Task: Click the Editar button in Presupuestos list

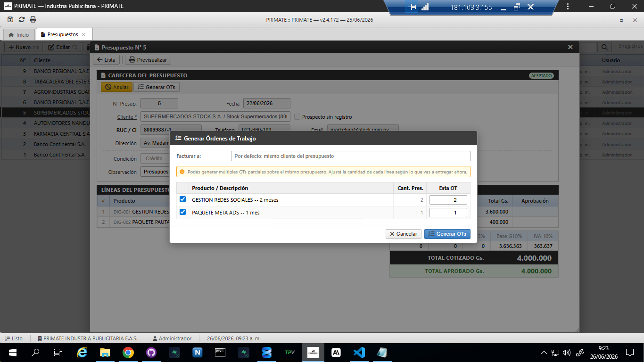Action: coord(63,47)
